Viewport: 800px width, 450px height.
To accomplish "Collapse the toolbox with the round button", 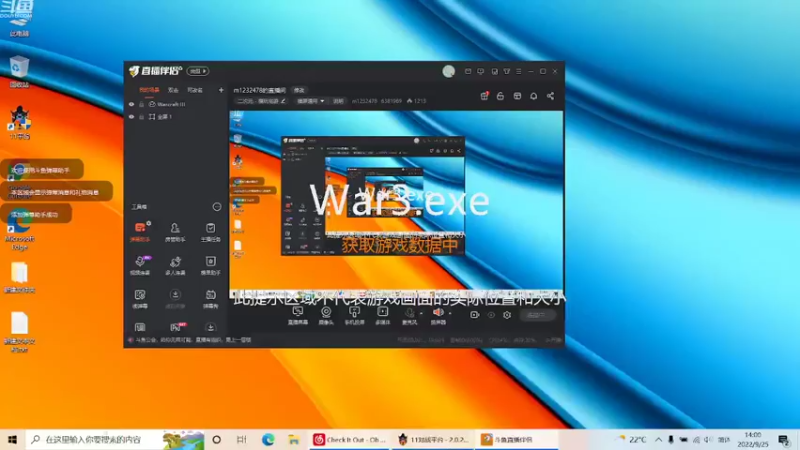I will click(217, 207).
